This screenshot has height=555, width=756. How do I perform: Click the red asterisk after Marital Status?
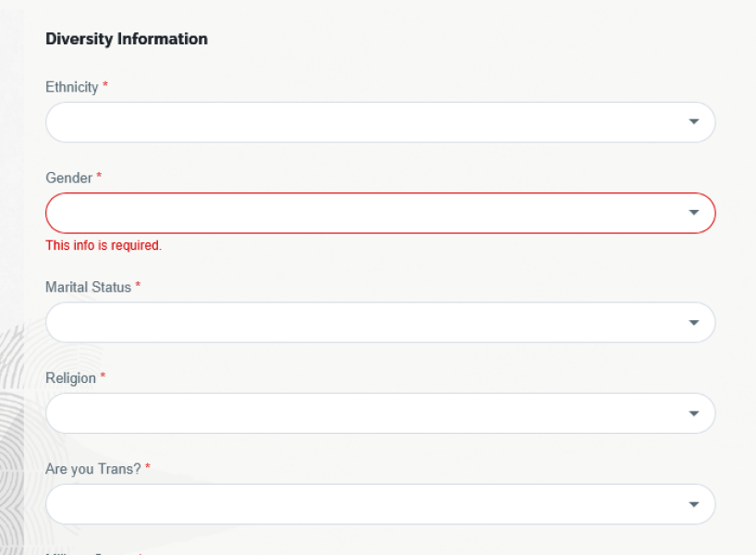(138, 286)
